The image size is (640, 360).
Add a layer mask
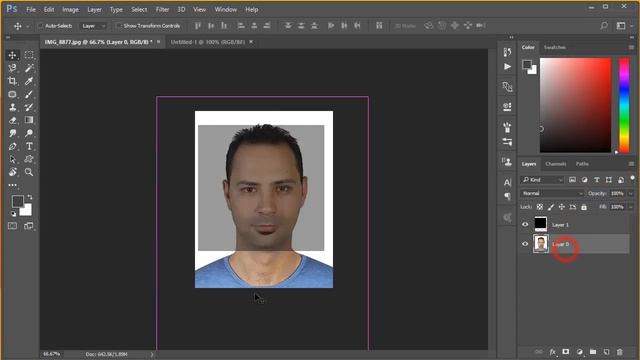coord(566,352)
